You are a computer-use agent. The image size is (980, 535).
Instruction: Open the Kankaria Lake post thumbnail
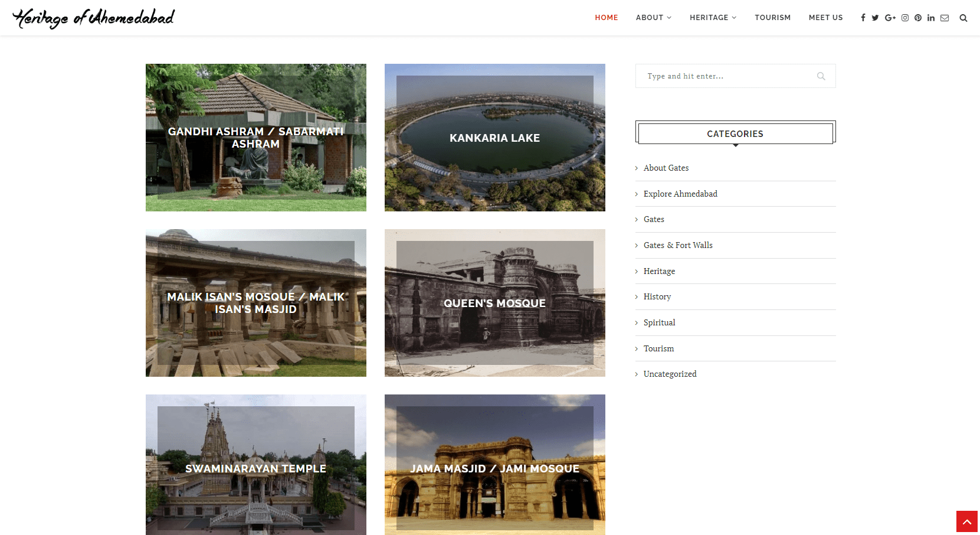[x=494, y=138]
